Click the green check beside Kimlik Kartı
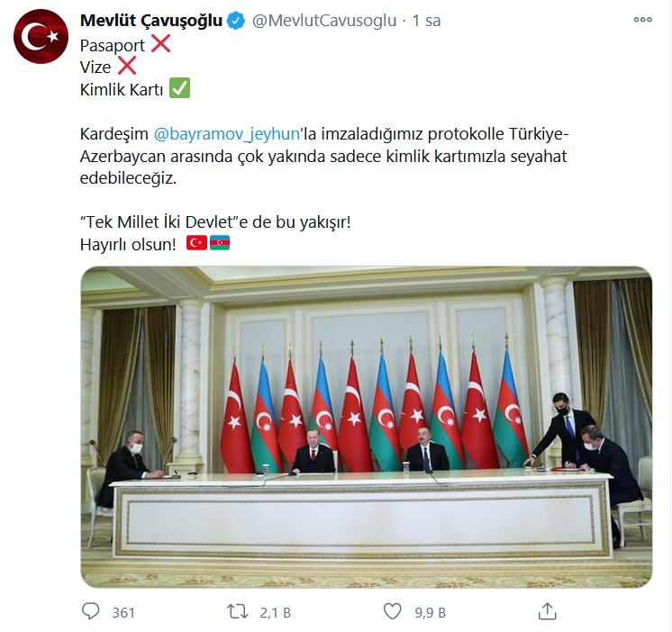The height and width of the screenshot is (632, 672). 179,88
